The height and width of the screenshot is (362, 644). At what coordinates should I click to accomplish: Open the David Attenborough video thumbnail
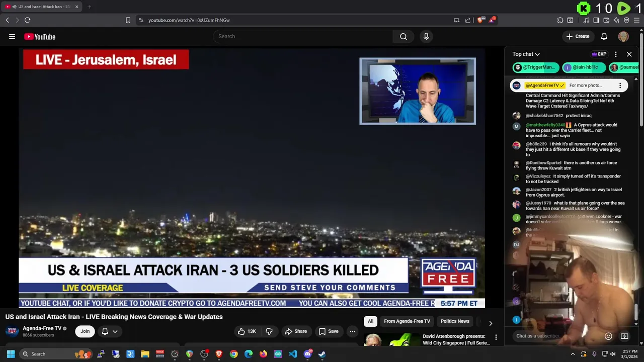(391, 339)
